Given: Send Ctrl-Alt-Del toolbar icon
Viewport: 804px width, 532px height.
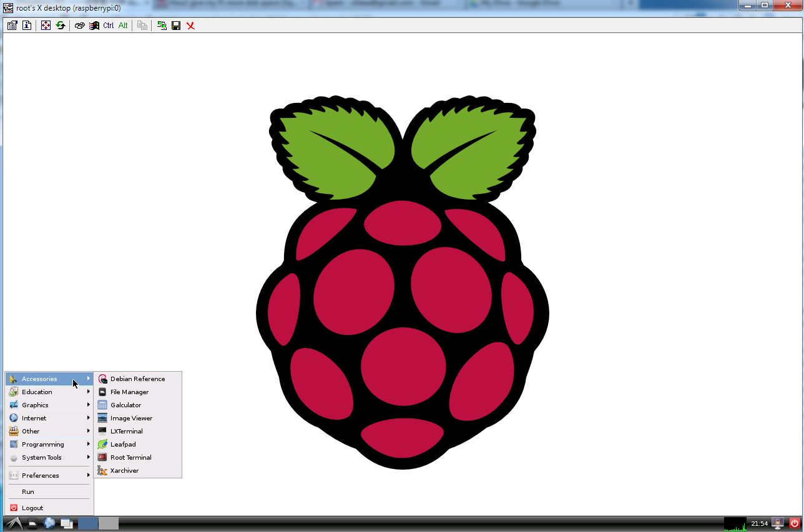Looking at the screenshot, I should click(x=79, y=26).
